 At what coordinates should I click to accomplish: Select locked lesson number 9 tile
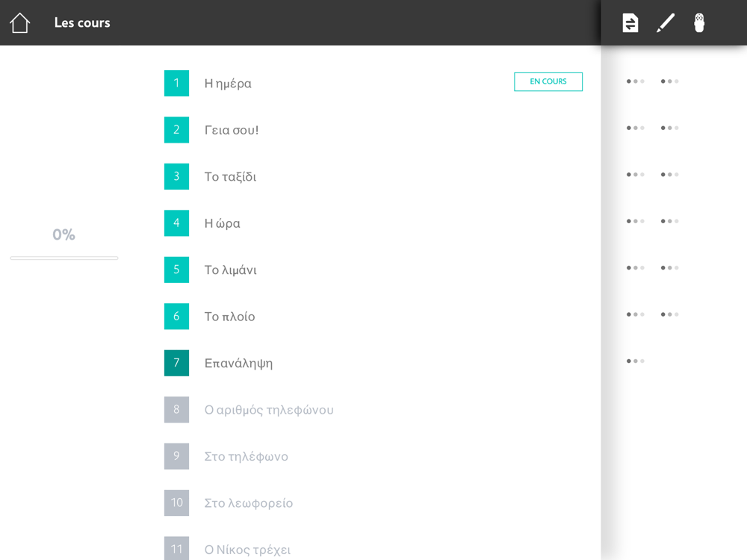176,456
